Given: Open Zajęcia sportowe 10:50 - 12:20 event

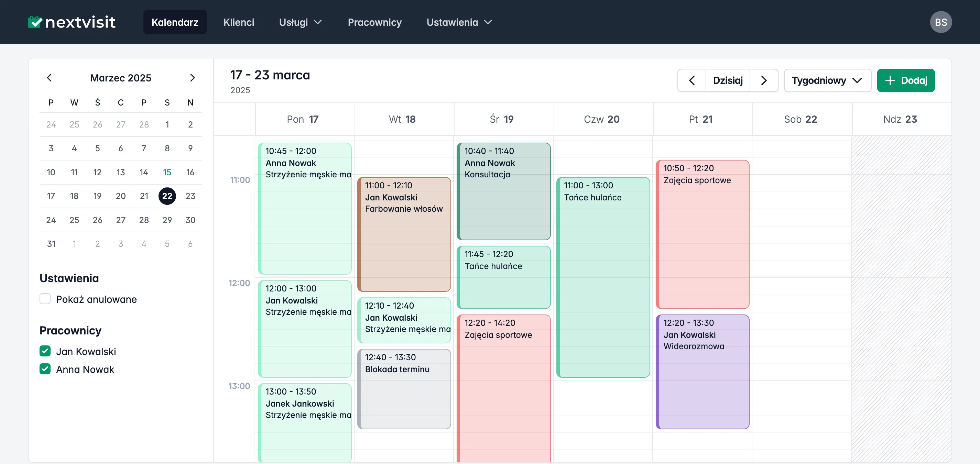Looking at the screenshot, I should 702,234.
